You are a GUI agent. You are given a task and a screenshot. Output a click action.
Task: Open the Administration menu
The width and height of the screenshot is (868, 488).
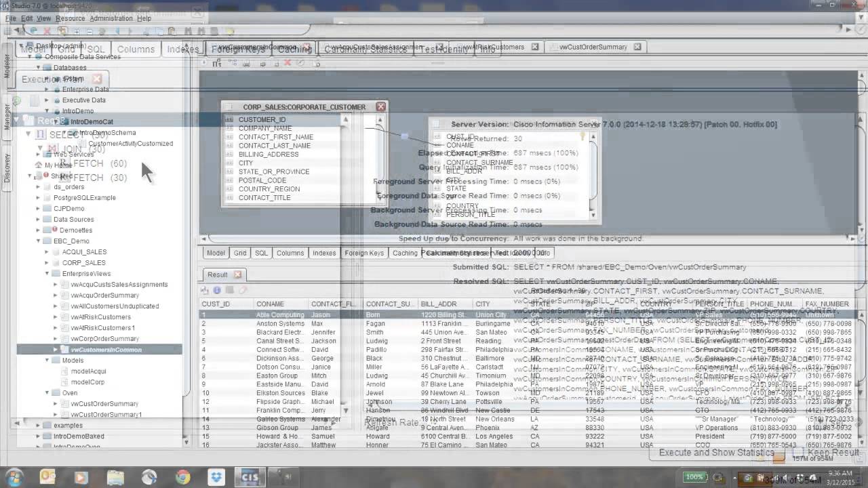point(111,18)
